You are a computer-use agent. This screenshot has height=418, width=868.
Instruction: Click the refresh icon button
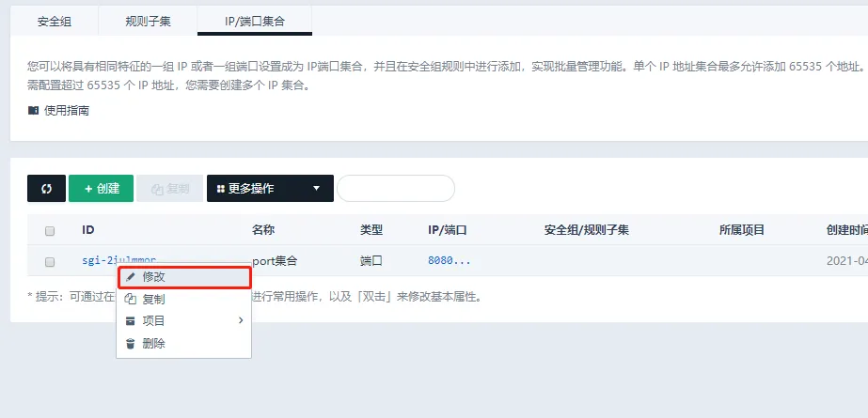[46, 188]
